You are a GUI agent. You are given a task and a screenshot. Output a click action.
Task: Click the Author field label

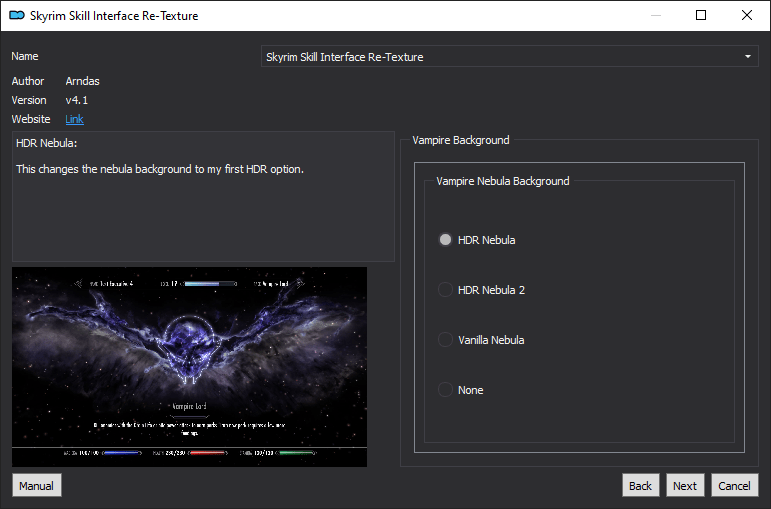pos(28,81)
